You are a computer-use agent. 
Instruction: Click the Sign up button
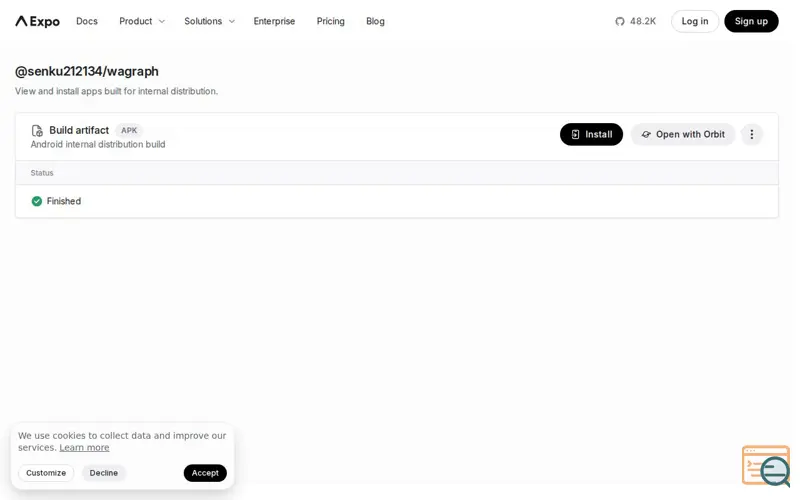pyautogui.click(x=751, y=21)
